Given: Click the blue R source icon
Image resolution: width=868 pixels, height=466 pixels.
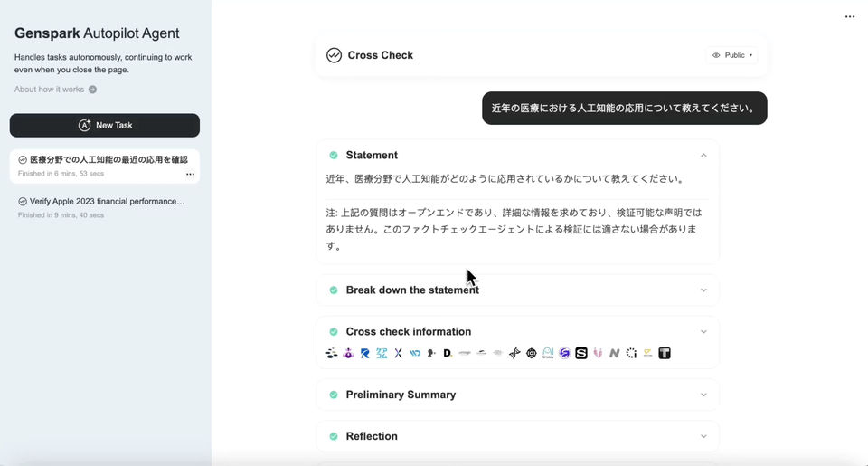Looking at the screenshot, I should pyautogui.click(x=364, y=353).
